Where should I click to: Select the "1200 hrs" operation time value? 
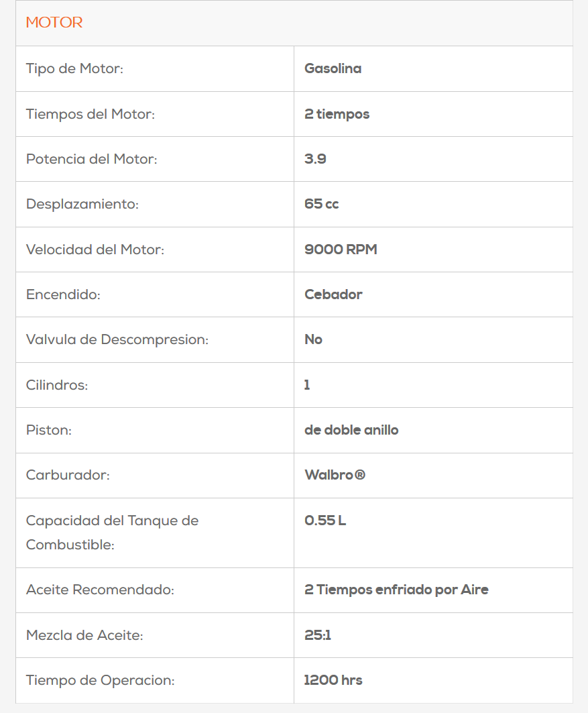[333, 680]
